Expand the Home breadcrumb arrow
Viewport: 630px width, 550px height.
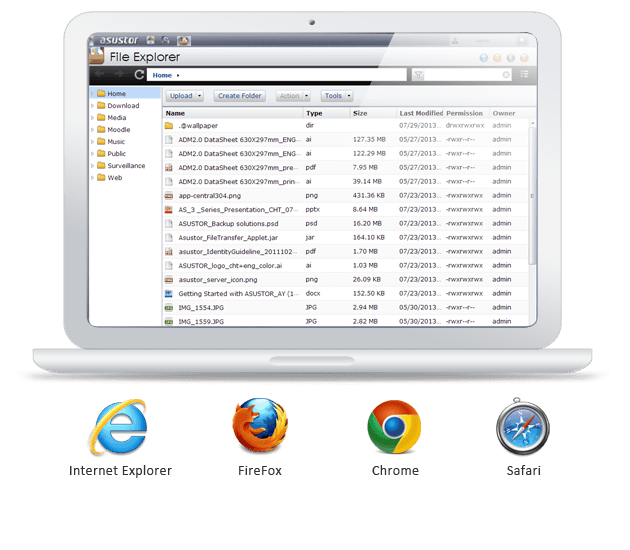click(178, 75)
